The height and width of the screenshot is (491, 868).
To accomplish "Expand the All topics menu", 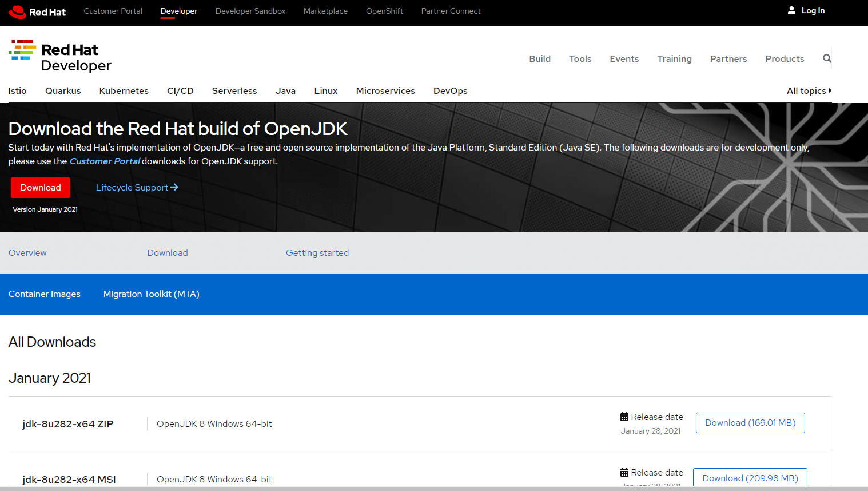I will coord(809,90).
